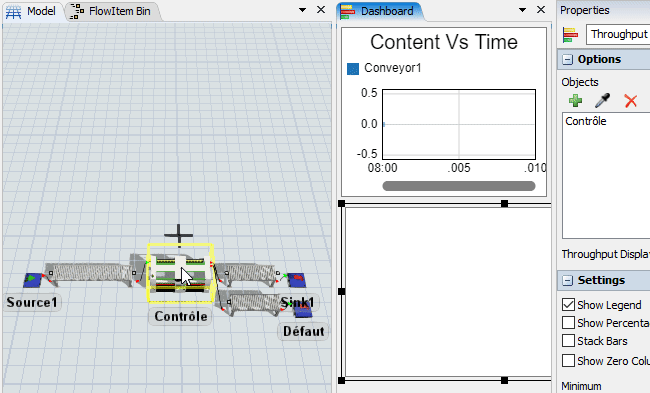Viewport: 650px width, 393px height.
Task: Disable the Show Legend checkbox
Action: coord(568,304)
